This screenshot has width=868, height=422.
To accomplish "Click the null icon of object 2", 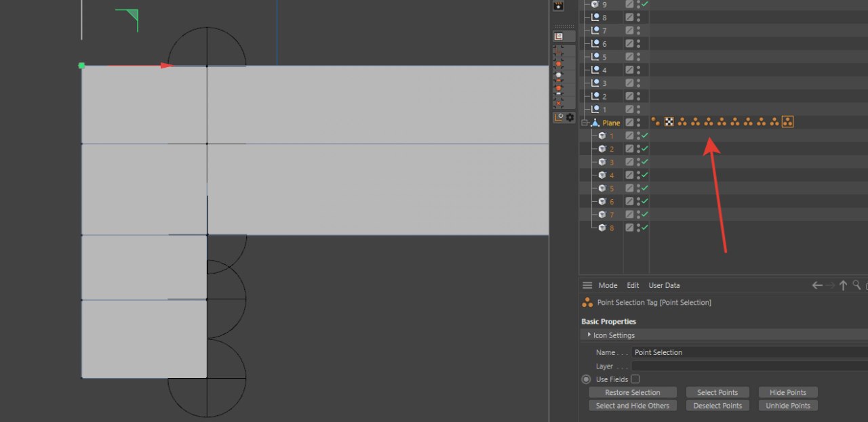I will pos(595,96).
